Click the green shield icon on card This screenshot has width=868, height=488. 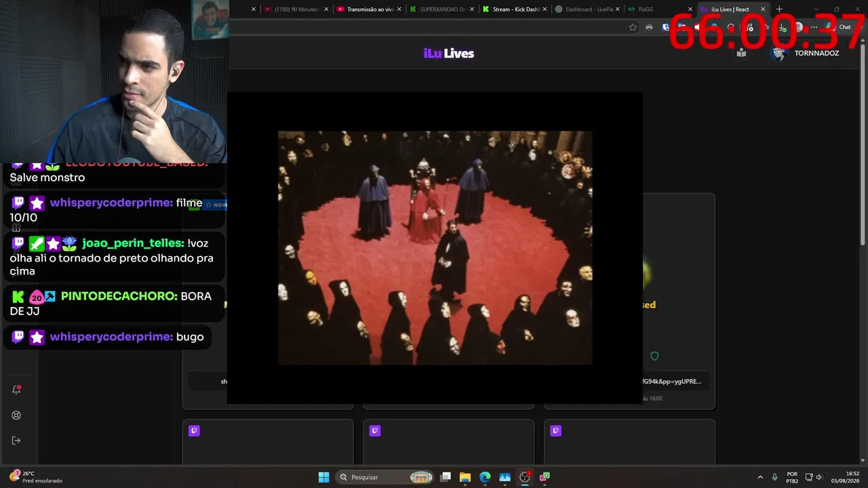tap(654, 356)
